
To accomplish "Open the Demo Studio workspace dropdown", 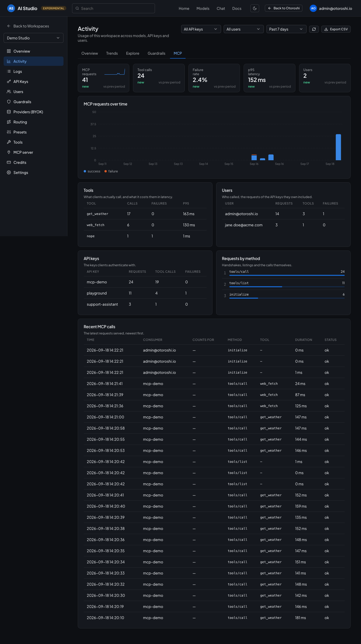I will 33,38.
